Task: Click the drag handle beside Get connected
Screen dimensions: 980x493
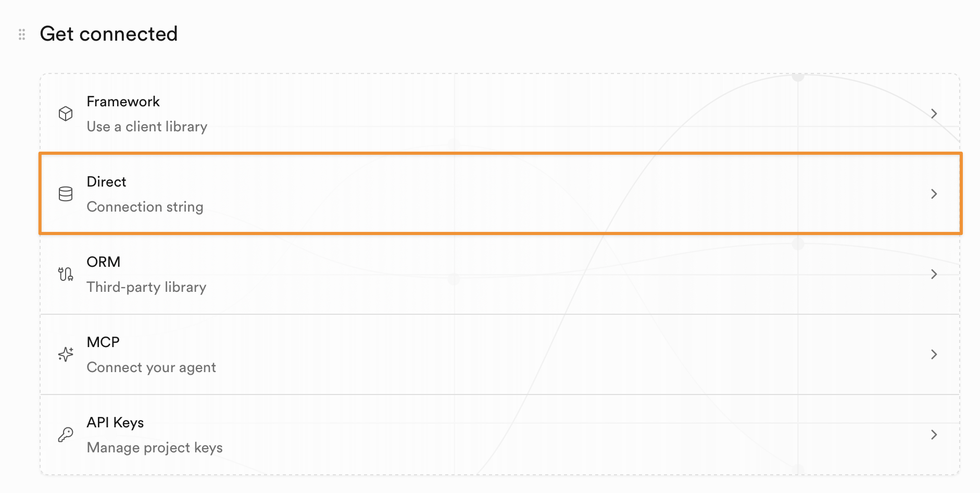Action: point(22,34)
